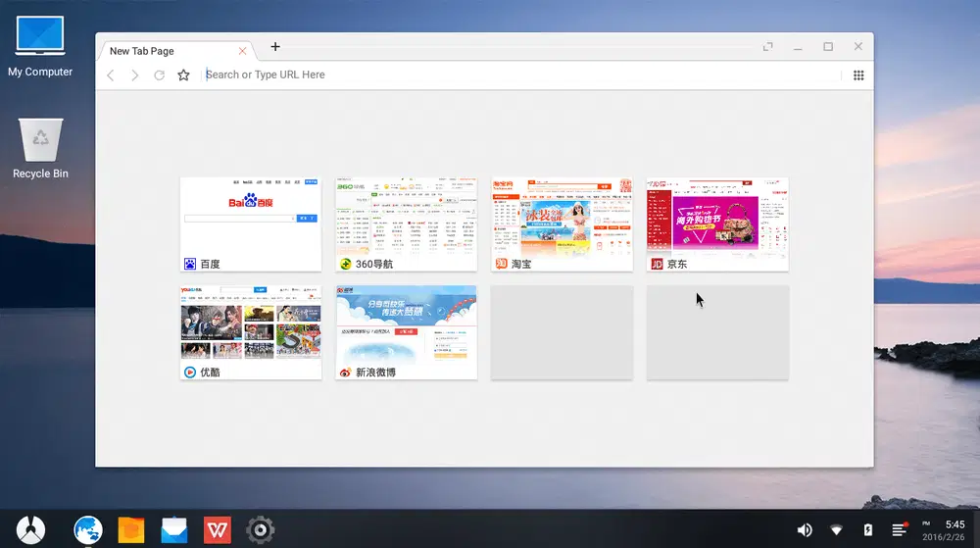980x548 pixels.
Task: Click the 360导航 site label
Action: point(374,265)
